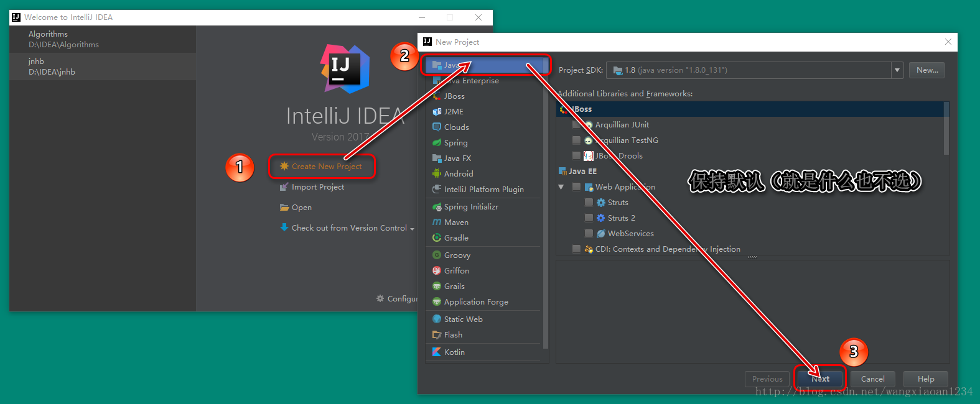Select Kotlin project type label
This screenshot has height=404, width=980.
[x=454, y=352]
